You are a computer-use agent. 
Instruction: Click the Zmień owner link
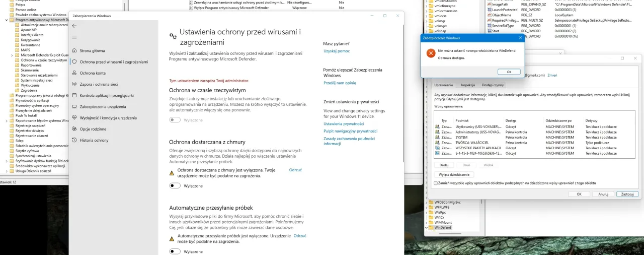(552, 75)
